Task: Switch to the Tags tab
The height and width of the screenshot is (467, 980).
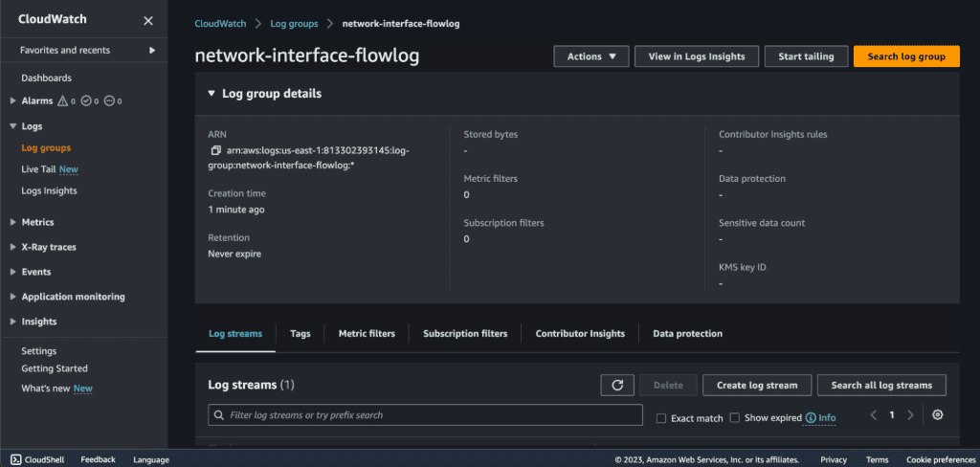Action: pos(300,333)
